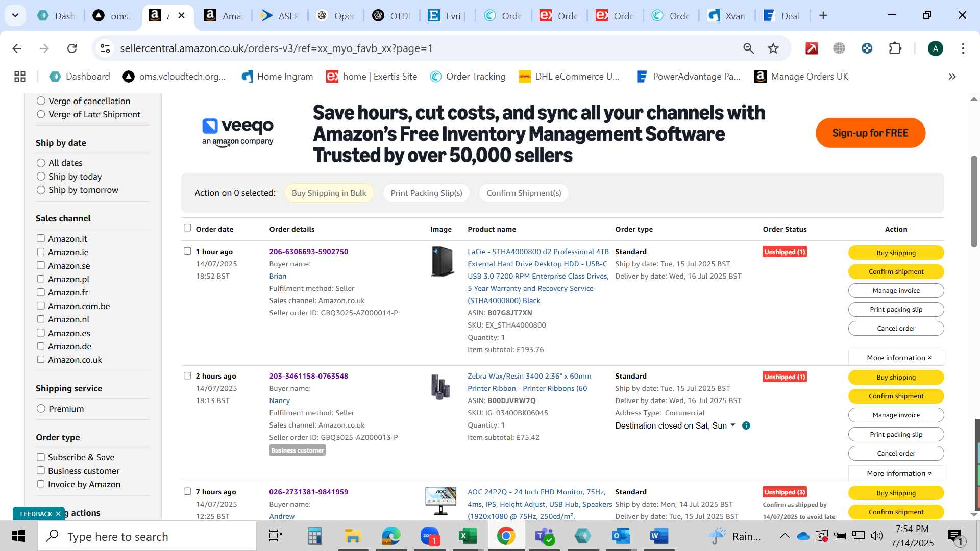Open Microsoft Edge from the taskbar
980x551 pixels.
[x=391, y=536]
